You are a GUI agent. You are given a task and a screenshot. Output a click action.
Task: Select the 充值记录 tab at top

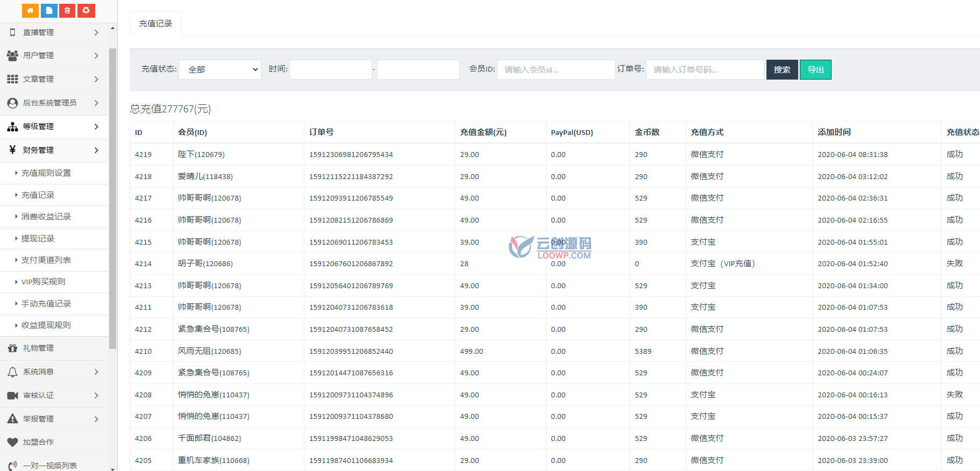pos(155,24)
